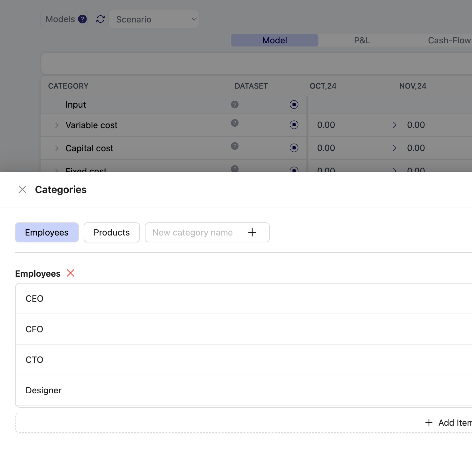The image size is (472, 476).
Task: Select the Products category tab
Action: (x=112, y=232)
